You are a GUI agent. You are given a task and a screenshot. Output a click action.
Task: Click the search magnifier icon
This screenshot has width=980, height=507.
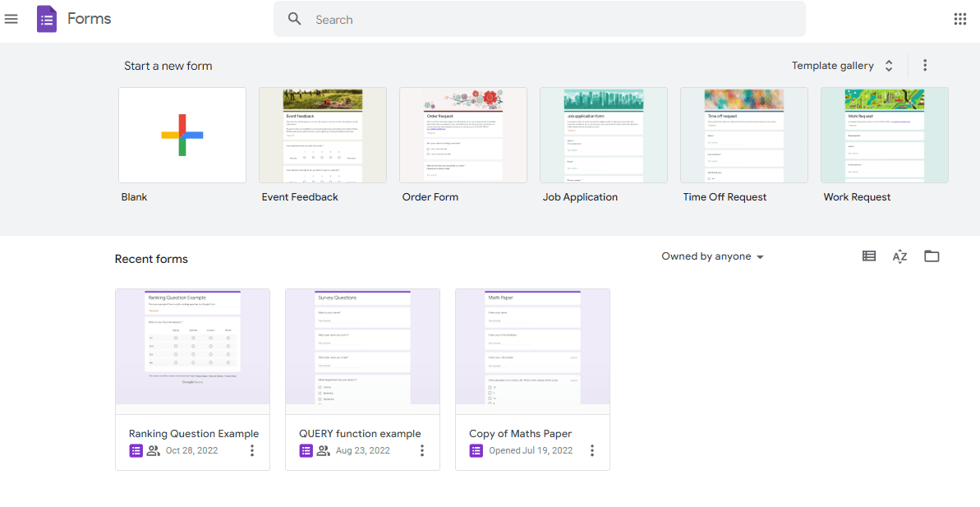coord(294,19)
